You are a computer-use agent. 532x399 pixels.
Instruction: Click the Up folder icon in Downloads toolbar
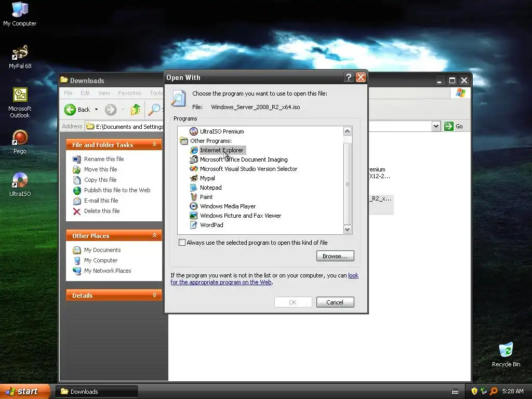point(136,110)
